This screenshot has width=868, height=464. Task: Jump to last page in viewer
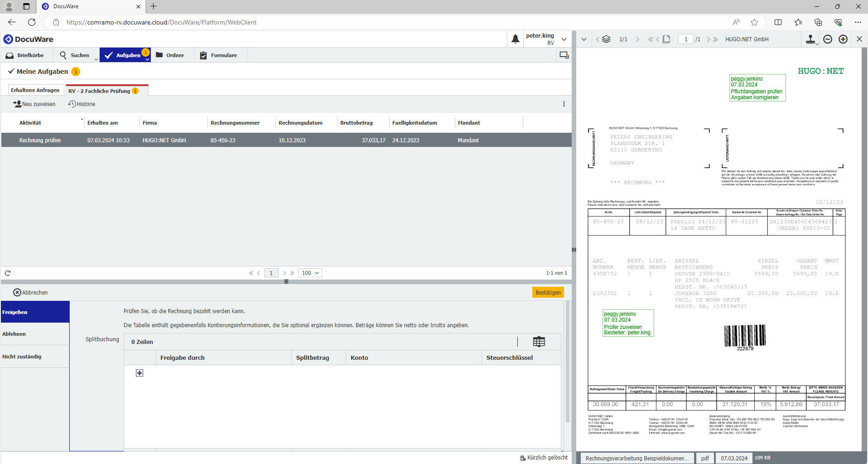(x=715, y=39)
